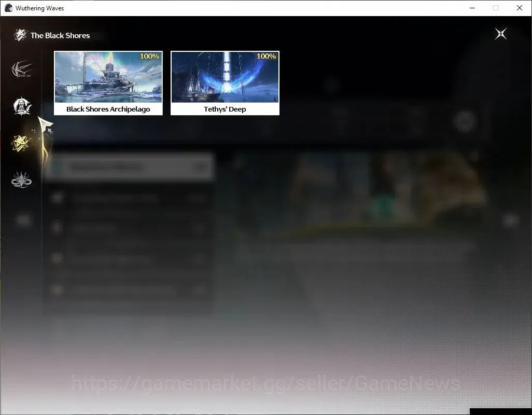The width and height of the screenshot is (532, 415).
Task: Select the golden star Black Shores emblem
Action: click(x=21, y=143)
